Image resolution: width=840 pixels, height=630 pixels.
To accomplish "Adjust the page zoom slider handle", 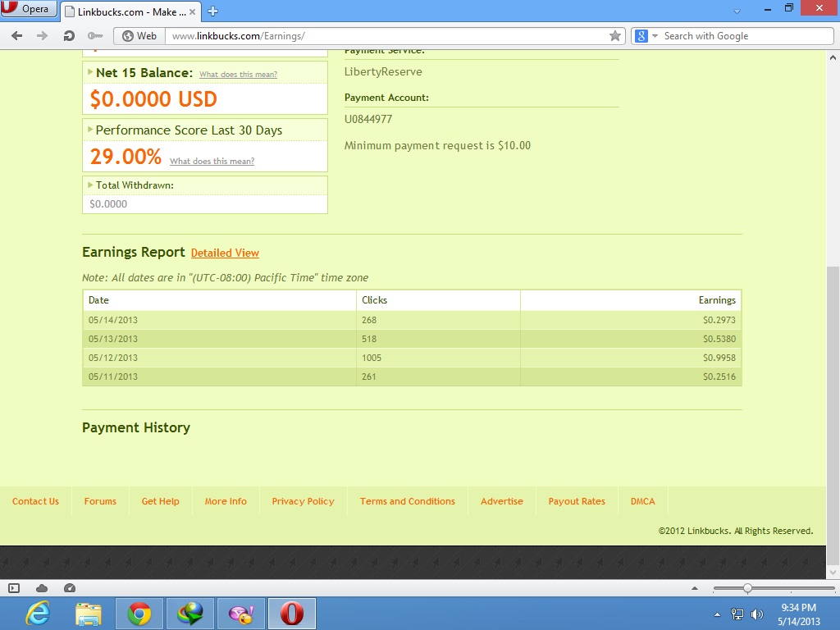I will pos(747,588).
